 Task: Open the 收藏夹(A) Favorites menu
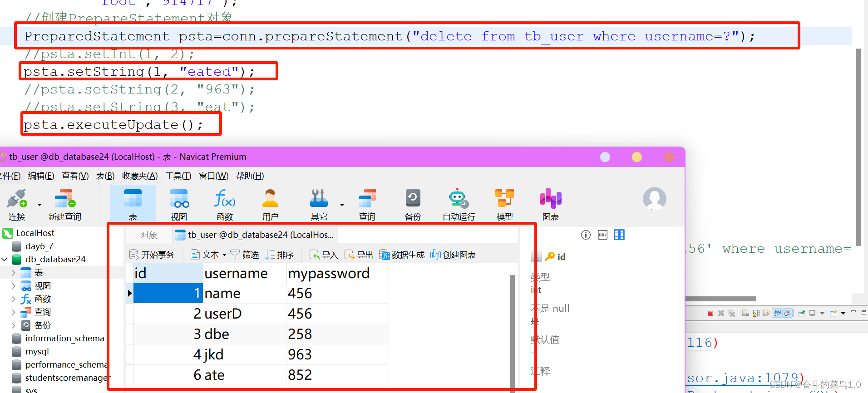pyautogui.click(x=140, y=176)
